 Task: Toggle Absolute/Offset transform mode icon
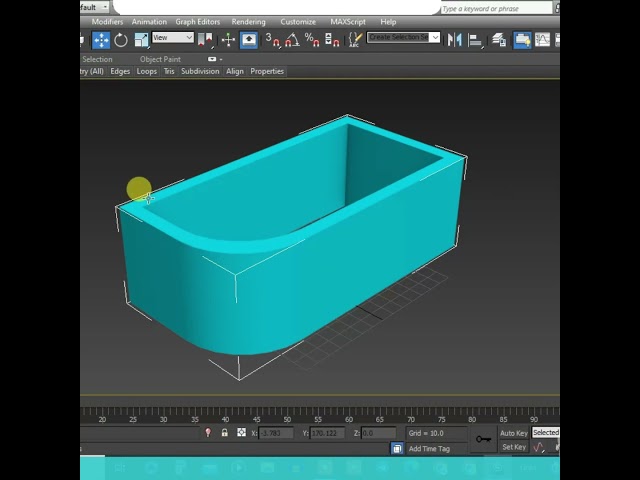tap(241, 432)
